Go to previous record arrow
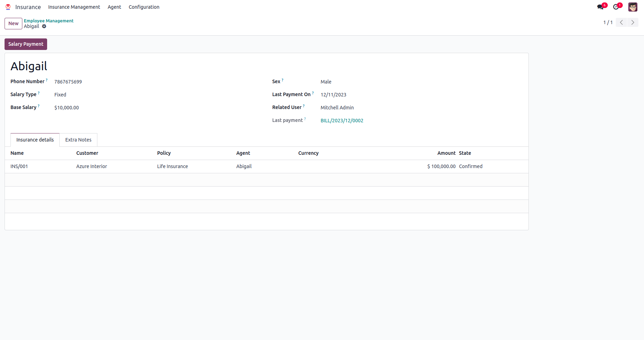This screenshot has width=644, height=340. (621, 22)
